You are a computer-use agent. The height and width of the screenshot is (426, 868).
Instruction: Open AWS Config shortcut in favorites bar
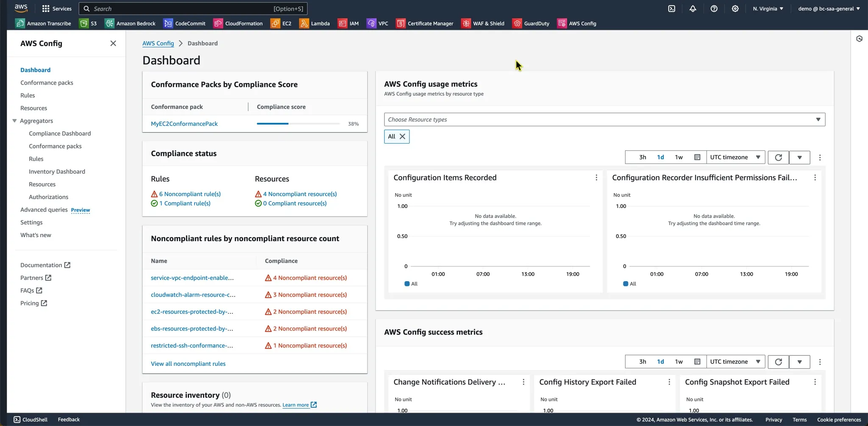click(577, 23)
